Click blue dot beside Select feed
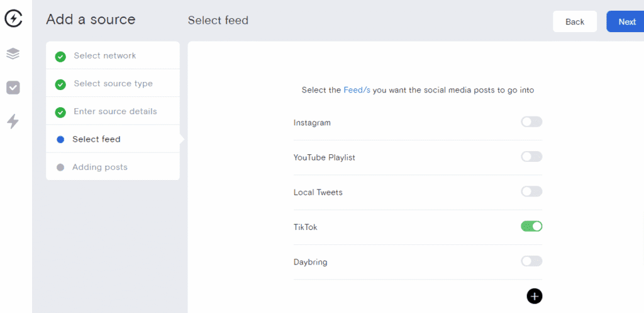The height and width of the screenshot is (313, 644). pyautogui.click(x=60, y=139)
